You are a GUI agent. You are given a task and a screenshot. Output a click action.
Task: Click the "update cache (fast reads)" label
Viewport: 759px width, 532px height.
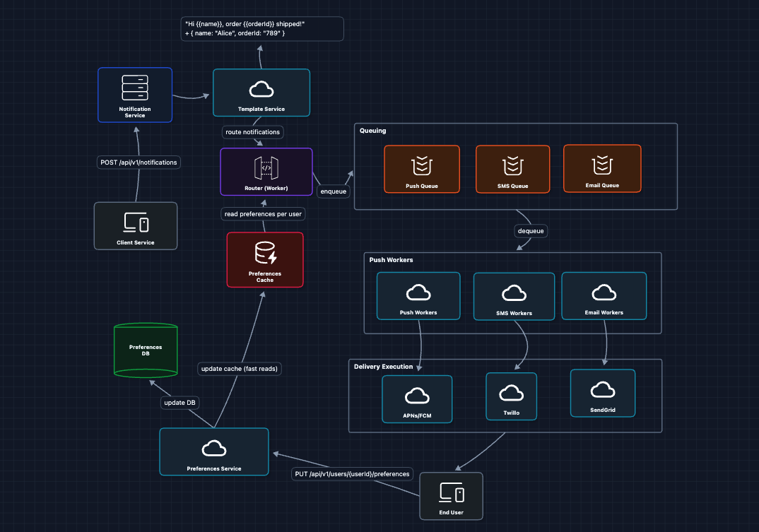tap(239, 368)
